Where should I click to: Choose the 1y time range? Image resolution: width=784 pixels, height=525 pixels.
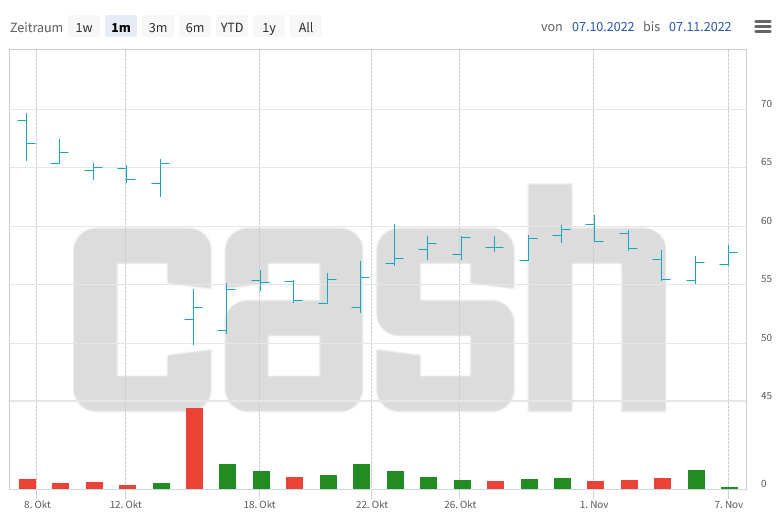click(x=269, y=27)
